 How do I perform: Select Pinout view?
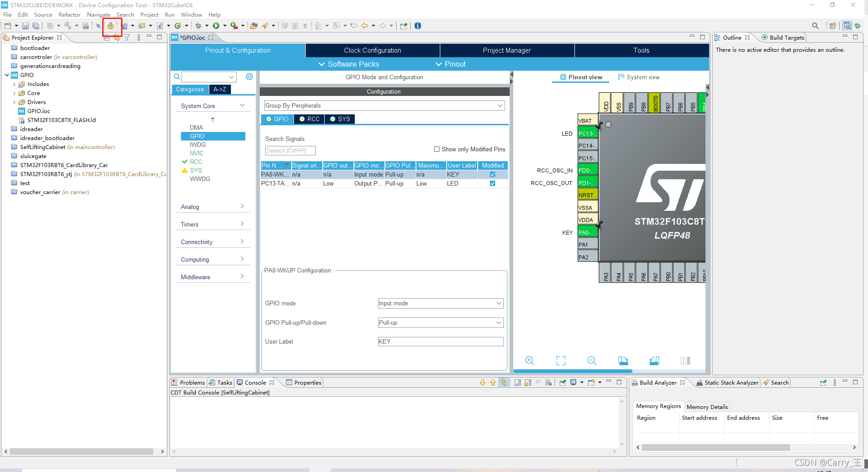pyautogui.click(x=581, y=77)
